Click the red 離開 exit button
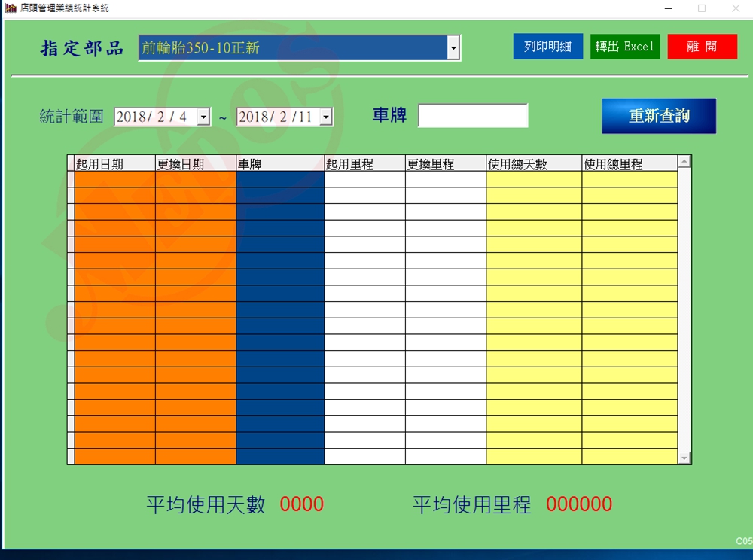Viewport: 753px width, 560px height. point(702,47)
